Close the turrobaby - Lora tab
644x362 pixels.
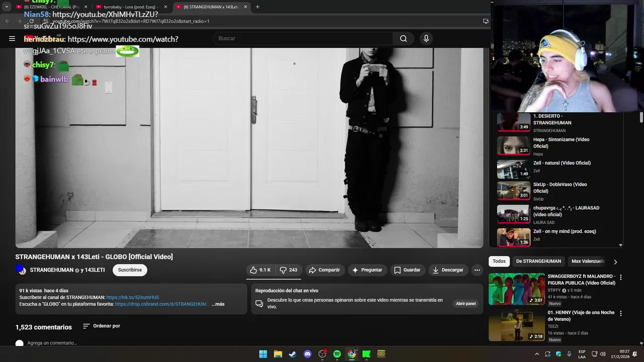166,7
